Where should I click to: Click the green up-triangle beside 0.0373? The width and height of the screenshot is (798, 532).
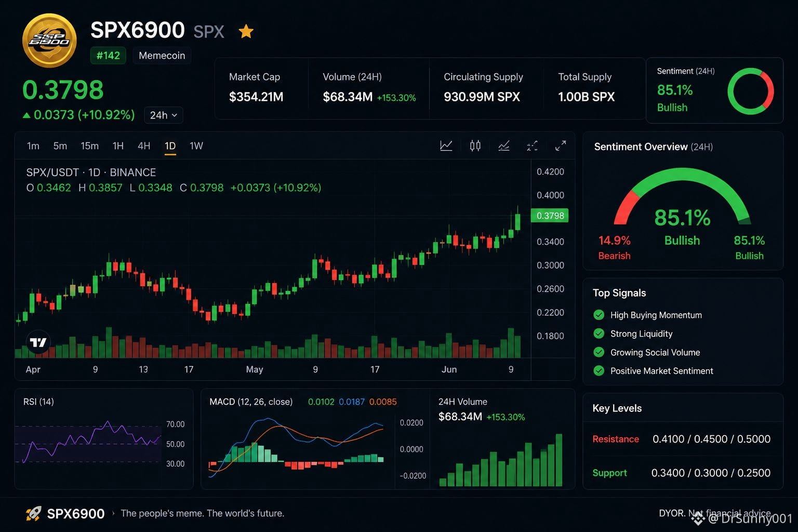[26, 115]
